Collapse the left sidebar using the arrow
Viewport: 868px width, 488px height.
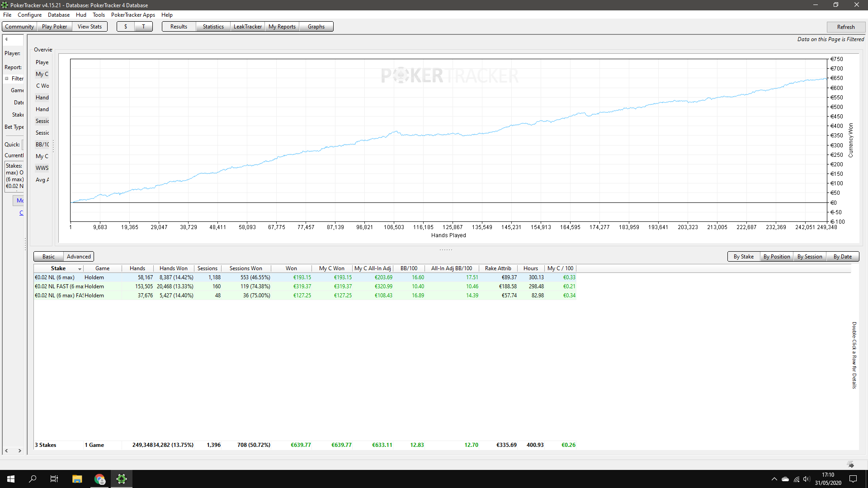[x=6, y=39]
